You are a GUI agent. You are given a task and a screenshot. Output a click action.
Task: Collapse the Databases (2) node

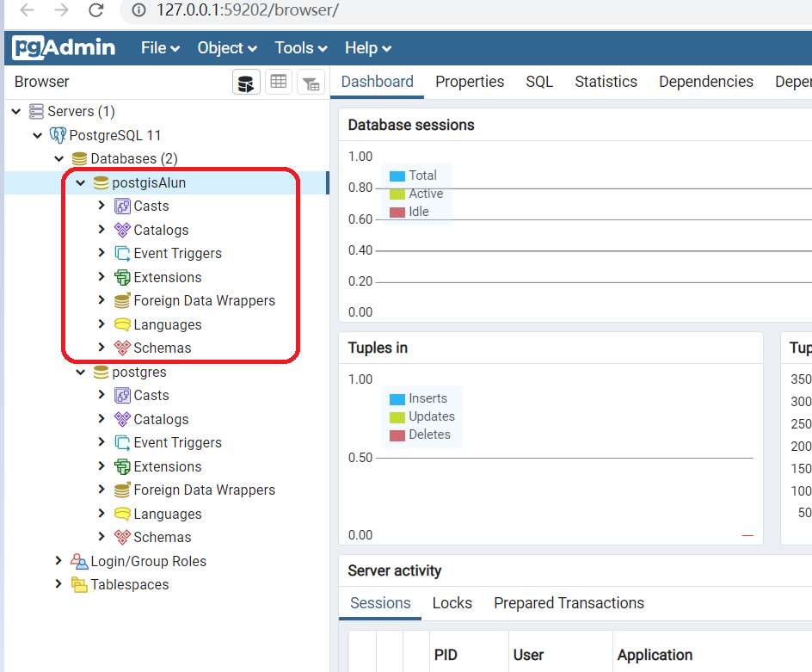[59, 158]
